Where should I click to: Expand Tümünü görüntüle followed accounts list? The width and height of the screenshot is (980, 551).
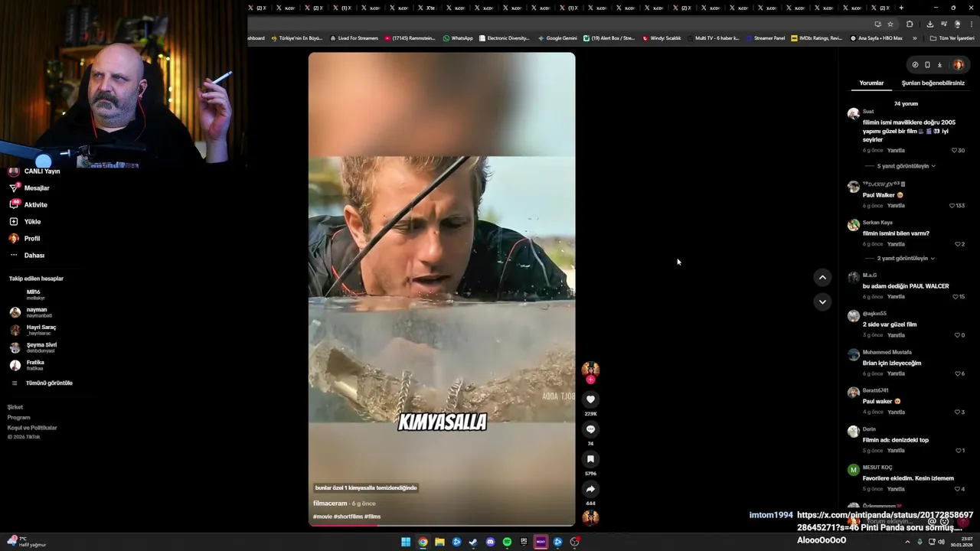tap(43, 383)
